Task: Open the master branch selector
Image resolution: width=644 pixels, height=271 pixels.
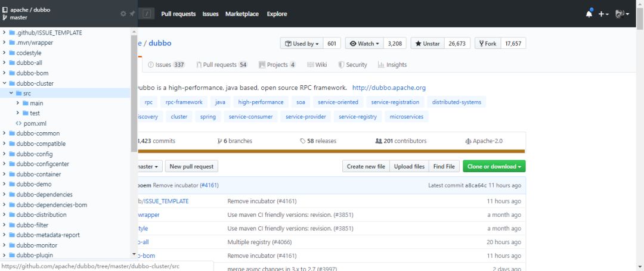Action: tap(149, 166)
